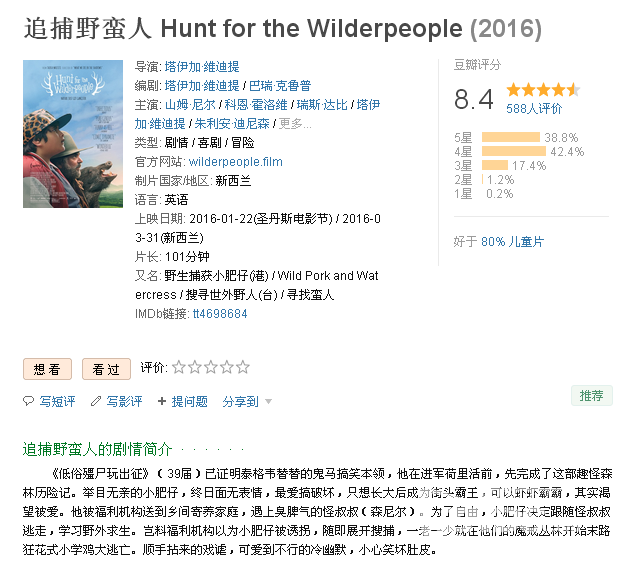
Task: Mark movie as 看过
Action: pyautogui.click(x=106, y=369)
